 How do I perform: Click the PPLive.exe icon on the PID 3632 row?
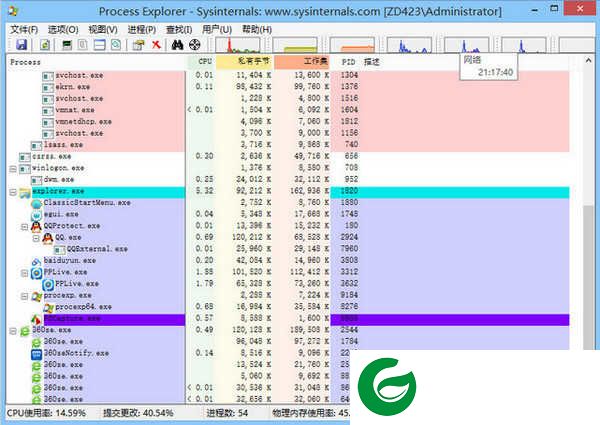coord(48,285)
